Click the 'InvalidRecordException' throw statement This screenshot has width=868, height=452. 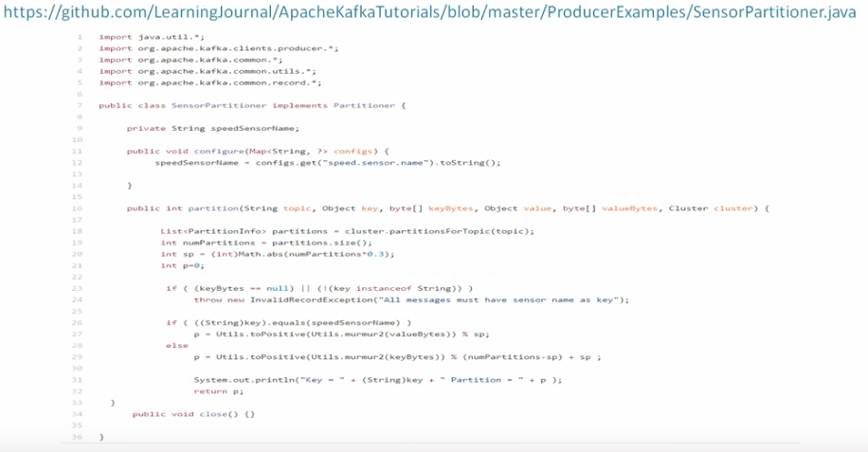pos(411,299)
